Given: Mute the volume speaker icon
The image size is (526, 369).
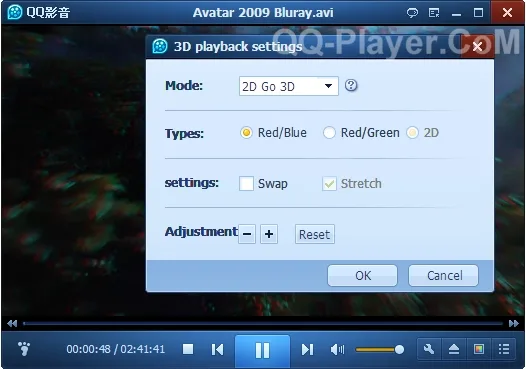Looking at the screenshot, I should 337,350.
